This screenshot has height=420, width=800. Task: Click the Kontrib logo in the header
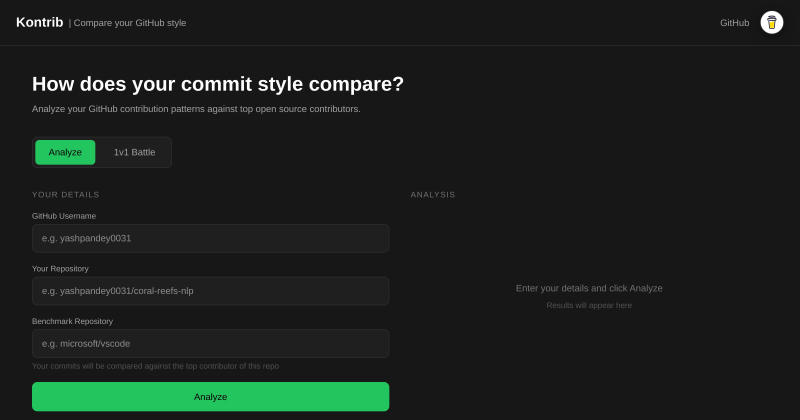pyautogui.click(x=40, y=22)
